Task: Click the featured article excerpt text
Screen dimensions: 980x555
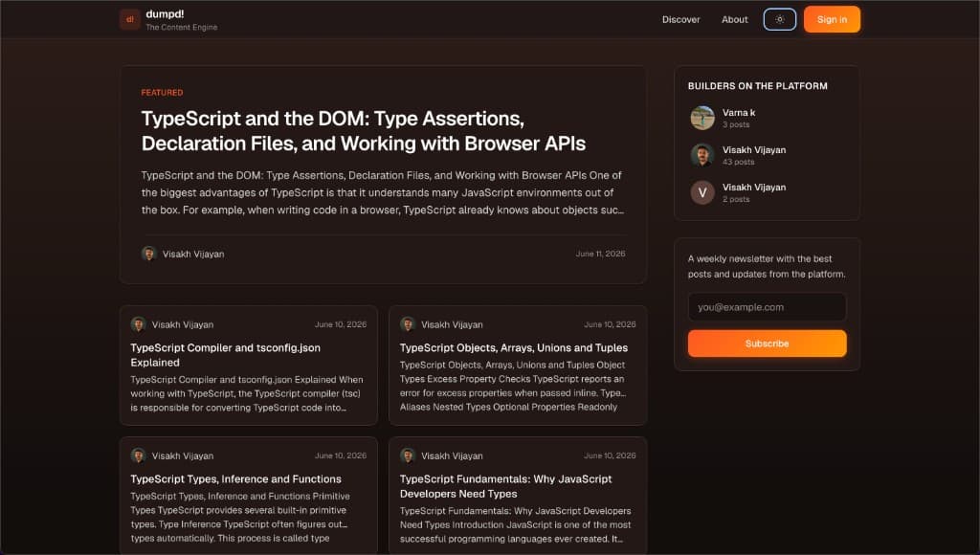Action: click(383, 192)
